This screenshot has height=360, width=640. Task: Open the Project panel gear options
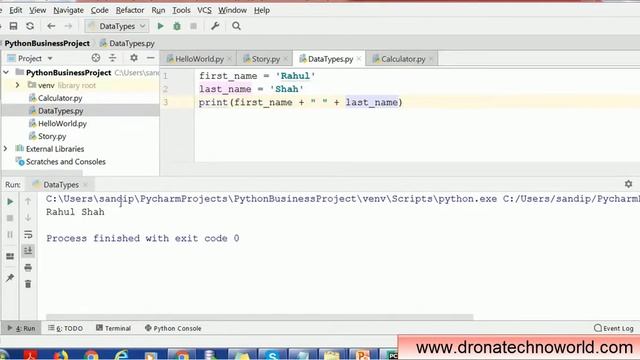click(134, 58)
